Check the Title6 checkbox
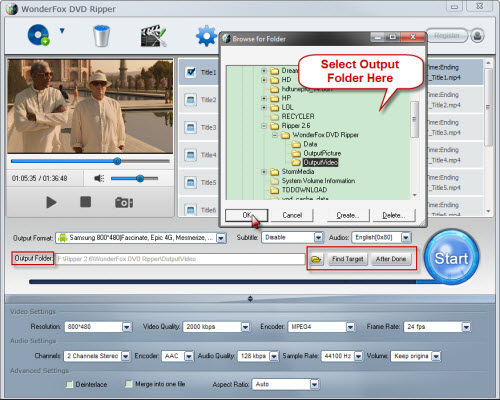Viewport: 500px width, 400px height. pos(191,210)
